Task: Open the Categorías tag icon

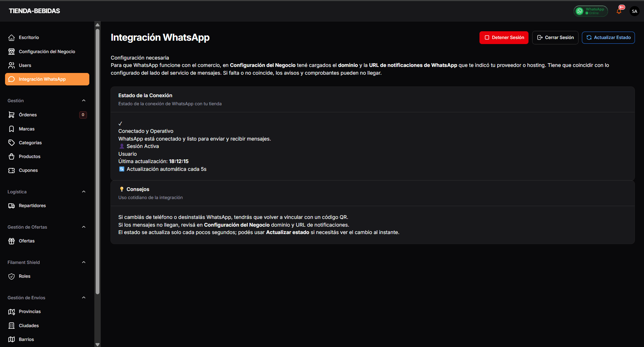Action: click(x=12, y=142)
